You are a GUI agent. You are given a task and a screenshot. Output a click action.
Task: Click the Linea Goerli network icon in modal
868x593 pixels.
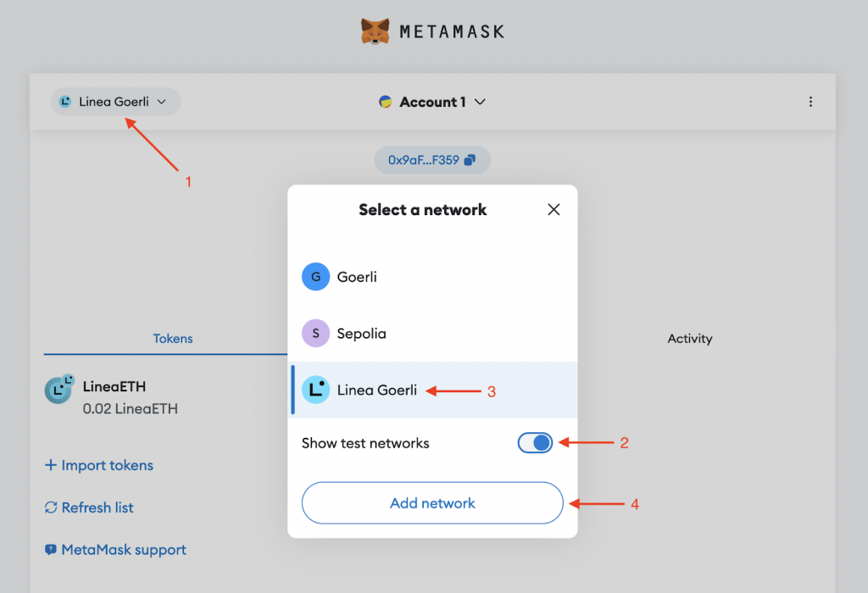[314, 390]
